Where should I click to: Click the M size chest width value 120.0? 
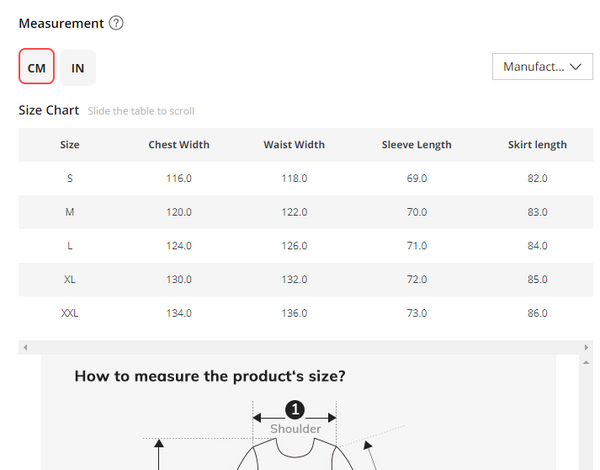click(179, 212)
